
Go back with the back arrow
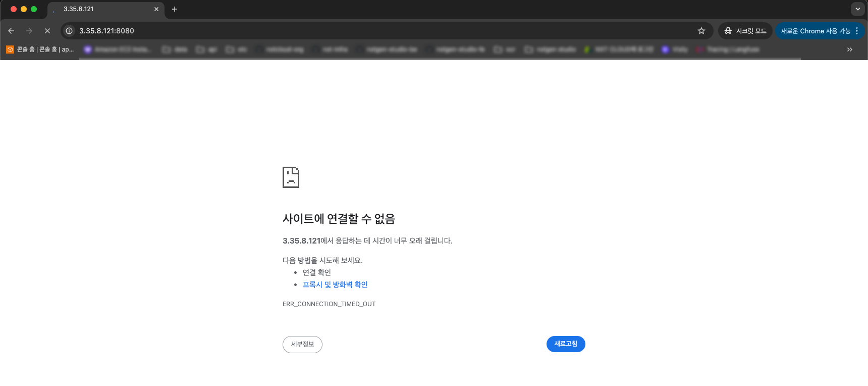point(11,31)
